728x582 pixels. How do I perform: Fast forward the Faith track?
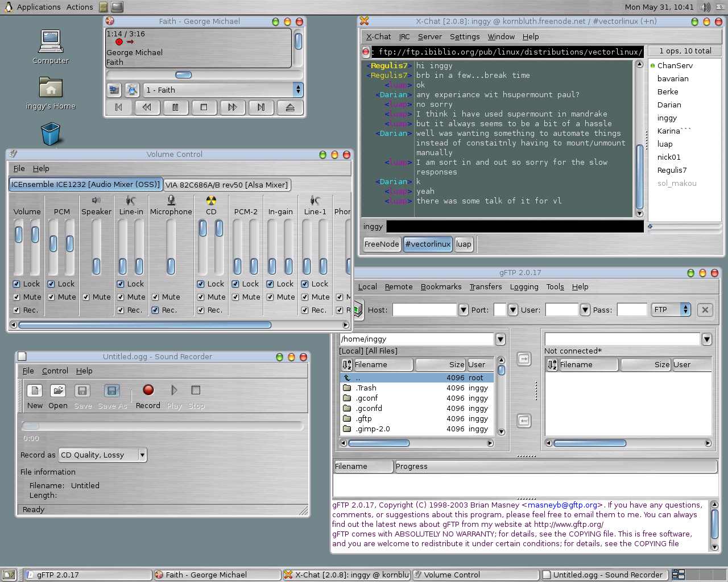(x=232, y=107)
